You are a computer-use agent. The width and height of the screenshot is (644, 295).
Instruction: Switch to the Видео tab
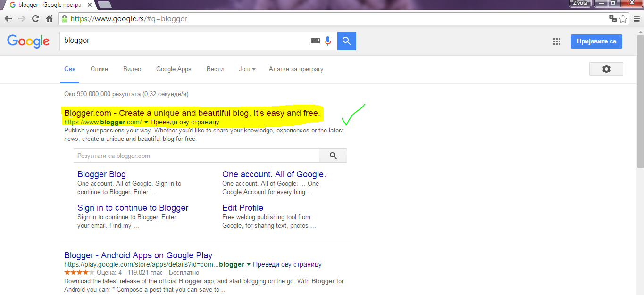pos(132,69)
